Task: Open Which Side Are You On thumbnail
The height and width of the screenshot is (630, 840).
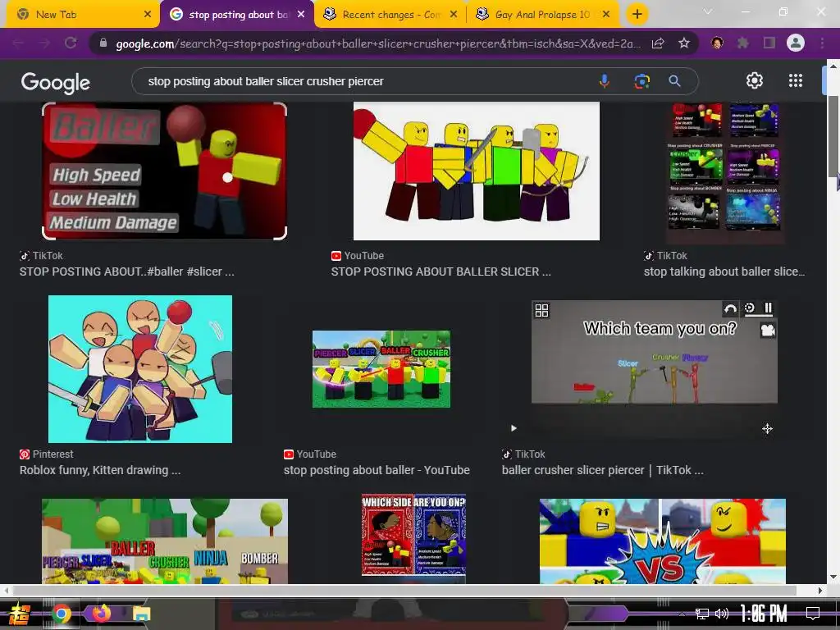Action: pyautogui.click(x=413, y=535)
